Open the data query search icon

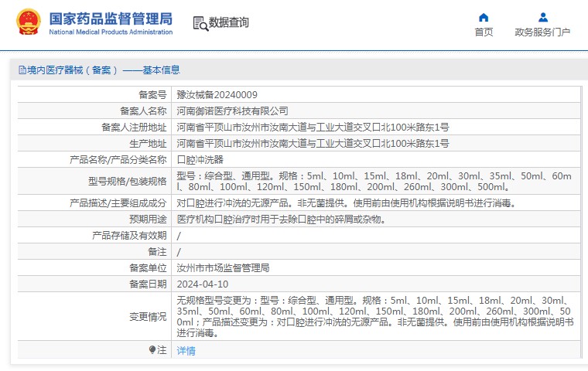(x=200, y=23)
